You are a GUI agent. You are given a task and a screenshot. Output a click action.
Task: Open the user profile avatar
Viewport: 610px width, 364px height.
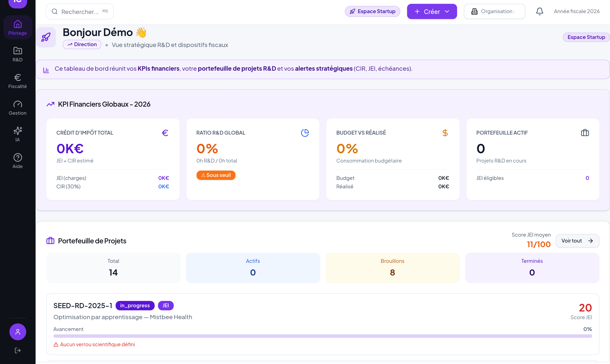pos(18,332)
